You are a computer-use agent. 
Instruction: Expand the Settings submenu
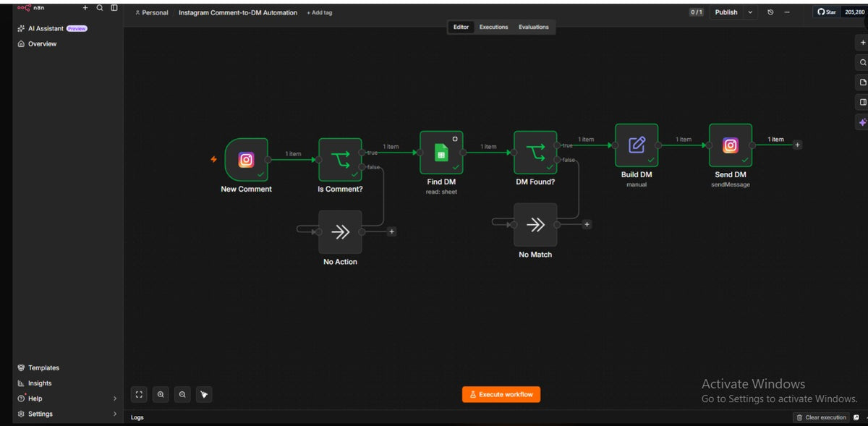coord(115,414)
